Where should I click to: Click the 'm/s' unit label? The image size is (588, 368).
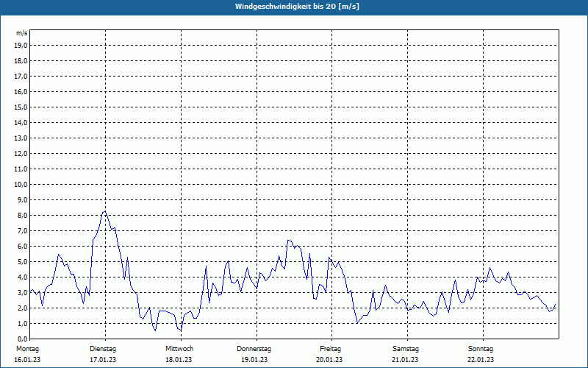pyautogui.click(x=22, y=33)
